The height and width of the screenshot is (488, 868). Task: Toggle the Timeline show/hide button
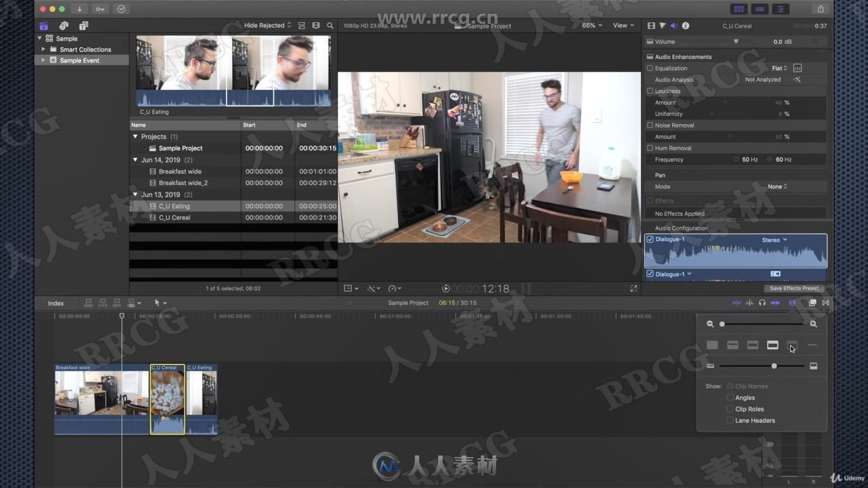click(x=759, y=9)
